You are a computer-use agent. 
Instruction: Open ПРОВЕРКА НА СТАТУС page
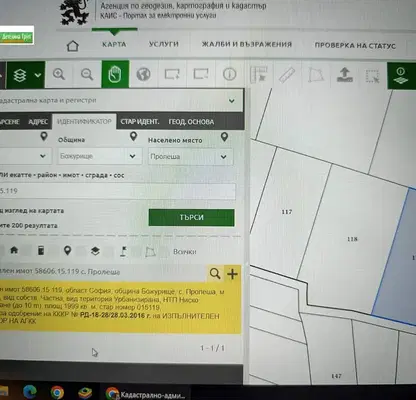click(355, 45)
